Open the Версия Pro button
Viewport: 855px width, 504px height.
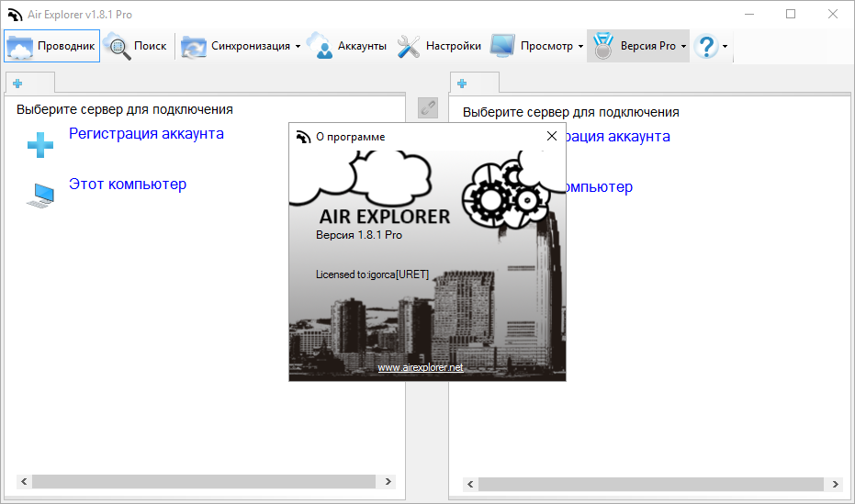pos(633,46)
